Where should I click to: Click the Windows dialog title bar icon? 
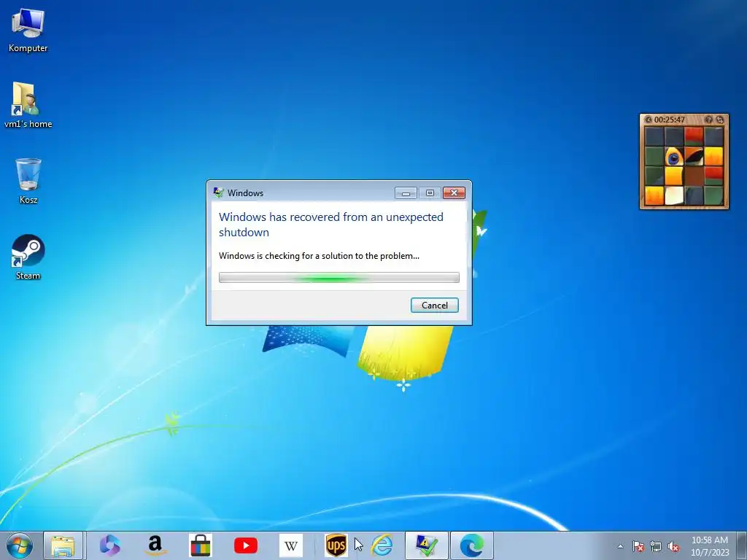(x=219, y=192)
